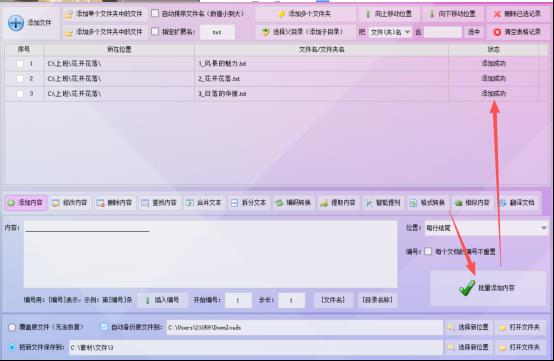
Task: Click the [文件名] button
Action: [333, 300]
